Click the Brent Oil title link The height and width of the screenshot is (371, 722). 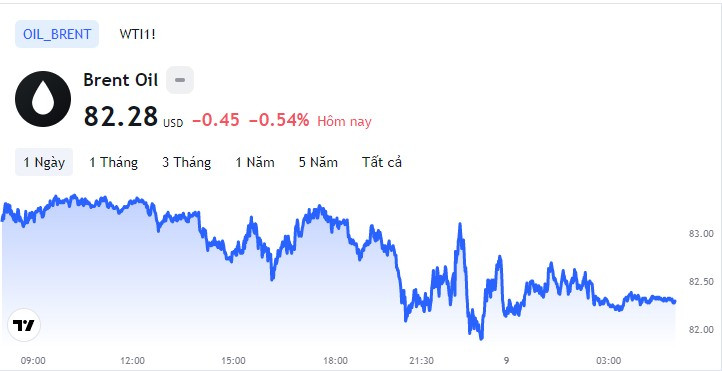pos(121,80)
